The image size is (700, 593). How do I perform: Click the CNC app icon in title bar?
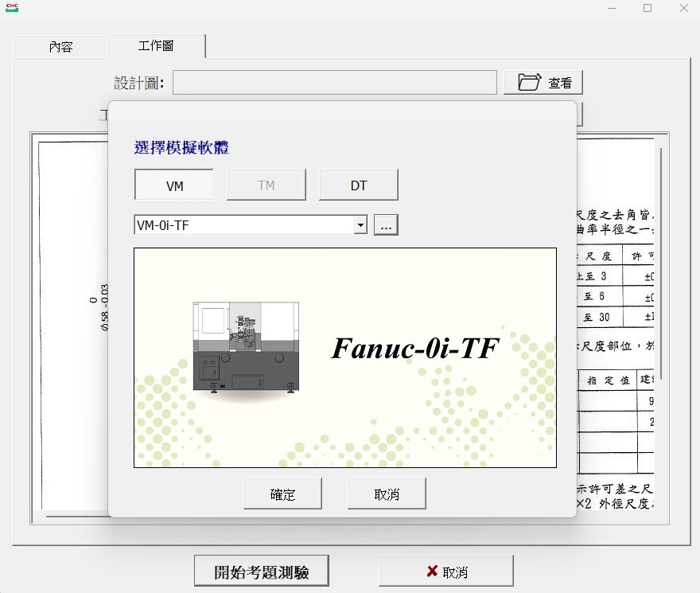point(12,8)
